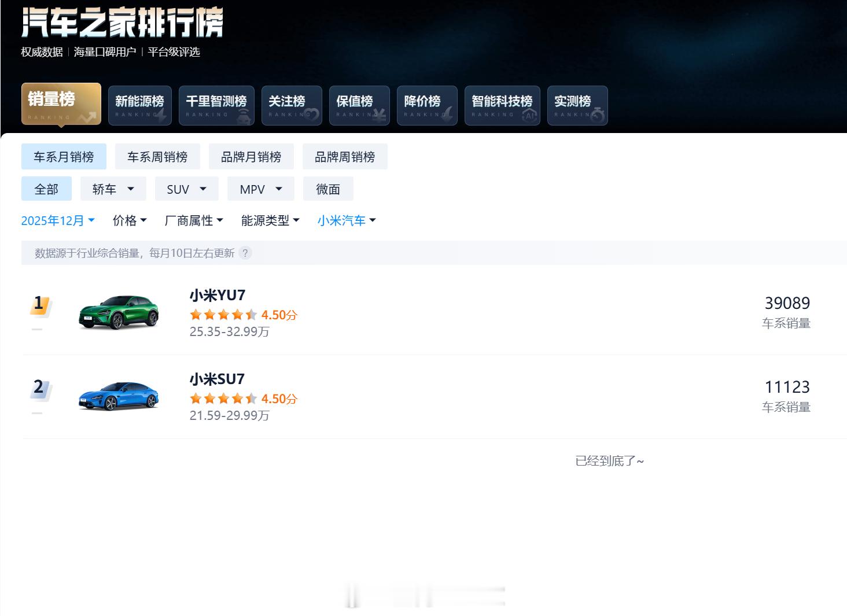Click the 25.35-32.99万 price range

230,331
